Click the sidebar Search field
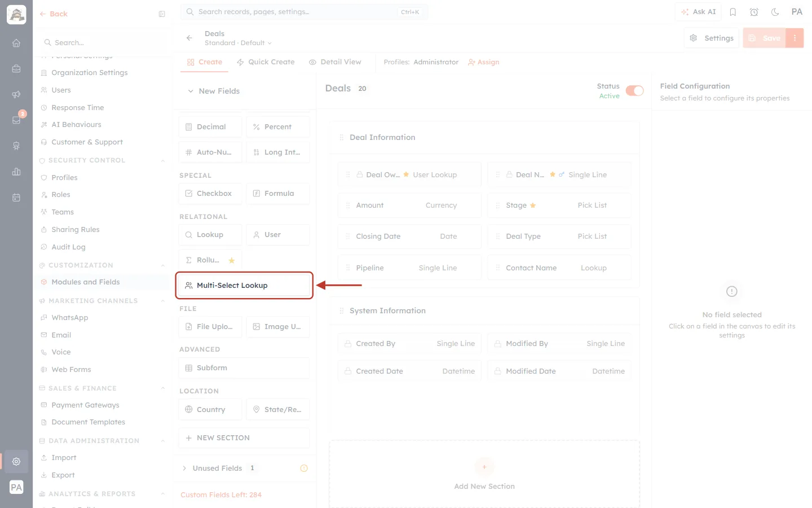This screenshot has height=508, width=812. pyautogui.click(x=104, y=43)
